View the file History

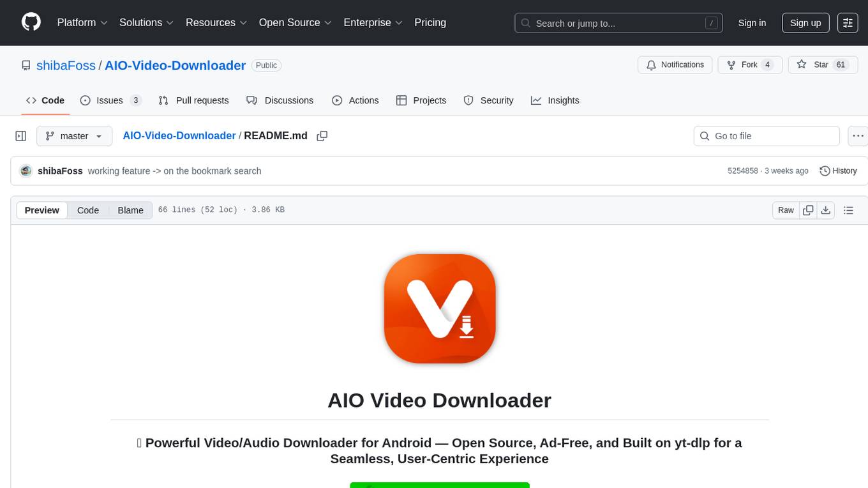838,171
